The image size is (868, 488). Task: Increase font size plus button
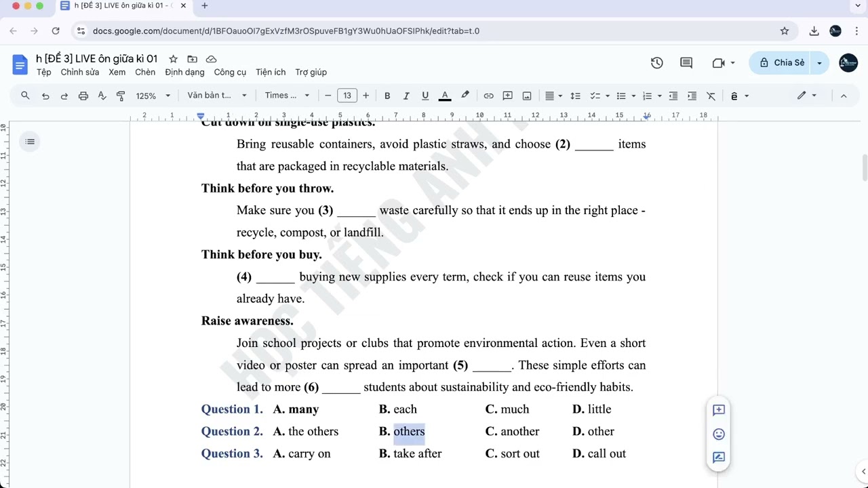[x=366, y=96]
